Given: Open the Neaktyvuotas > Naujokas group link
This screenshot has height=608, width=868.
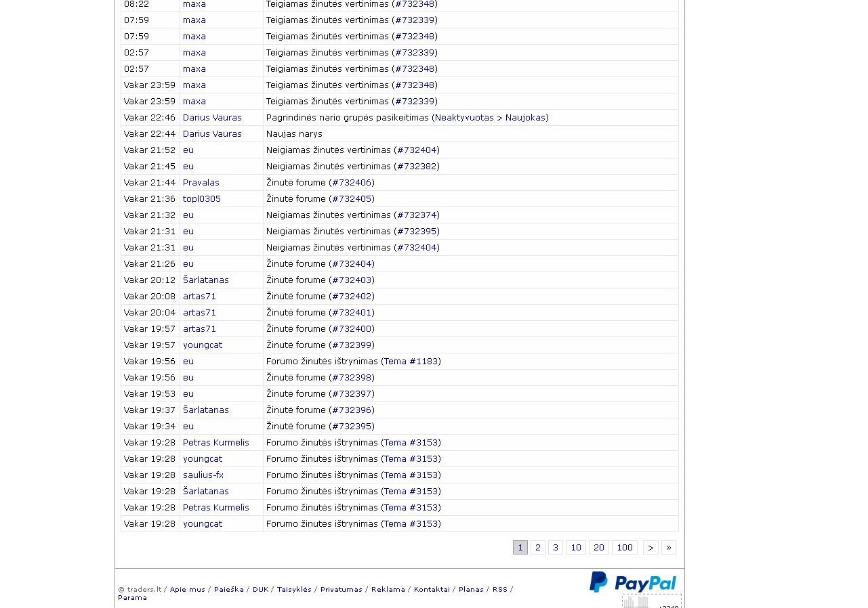Looking at the screenshot, I should (x=490, y=118).
